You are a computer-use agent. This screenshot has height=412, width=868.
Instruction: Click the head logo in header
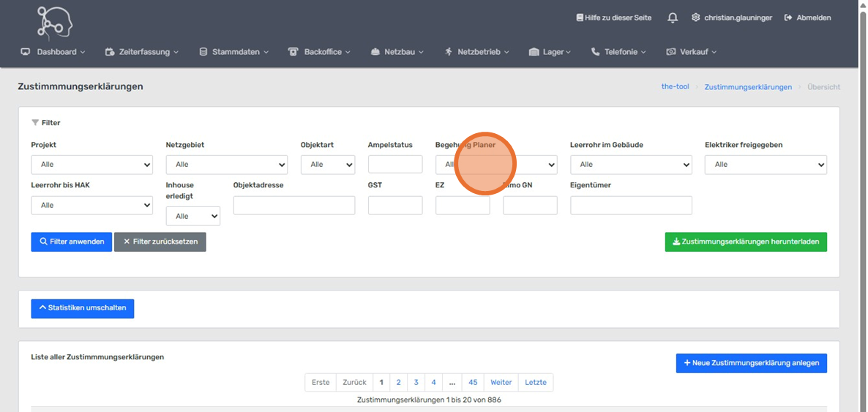point(55,22)
